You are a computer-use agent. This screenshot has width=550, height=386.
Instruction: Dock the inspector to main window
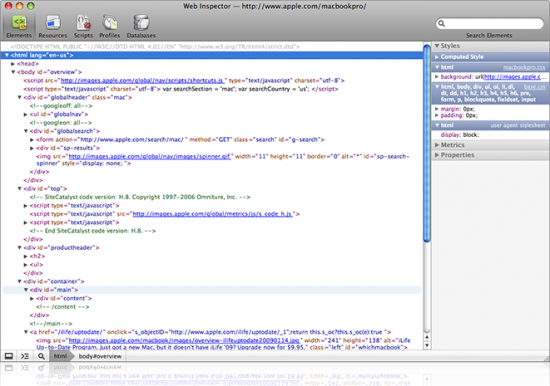pyautogui.click(x=9, y=356)
